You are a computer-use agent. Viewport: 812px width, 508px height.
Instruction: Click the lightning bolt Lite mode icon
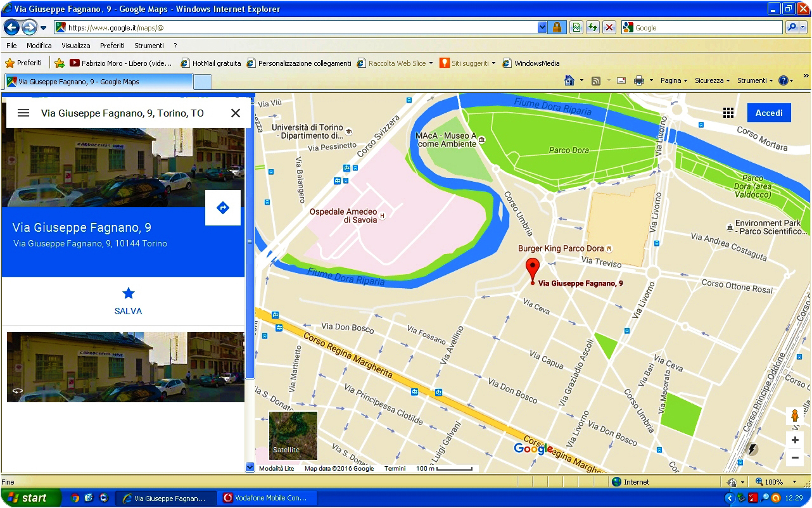pyautogui.click(x=752, y=449)
